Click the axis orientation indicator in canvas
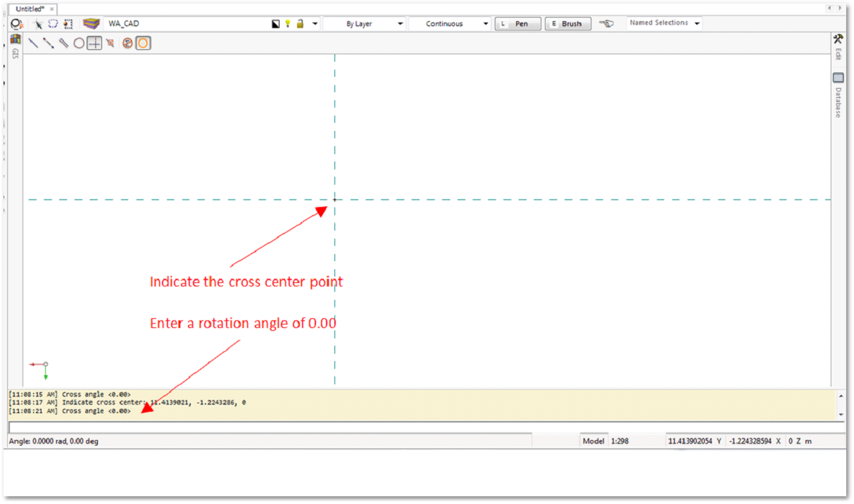Screen dimensions: 854x504 pos(39,370)
